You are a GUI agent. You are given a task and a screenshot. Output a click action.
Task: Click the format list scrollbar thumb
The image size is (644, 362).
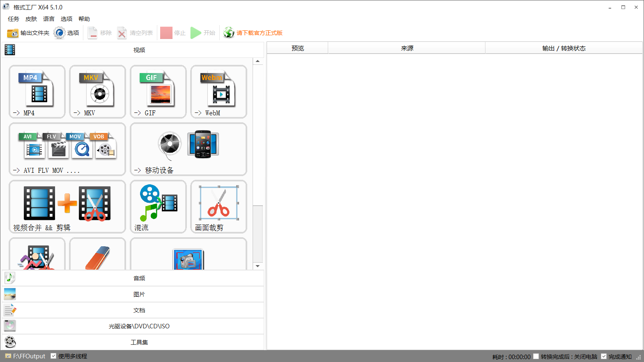pyautogui.click(x=258, y=234)
